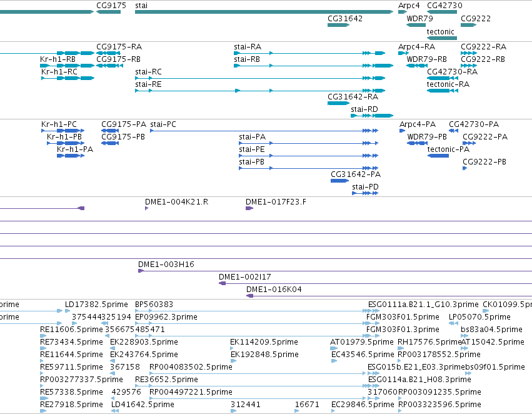Click the stai-PC protein label
Screen dimensions: 532x414
(x=163, y=124)
